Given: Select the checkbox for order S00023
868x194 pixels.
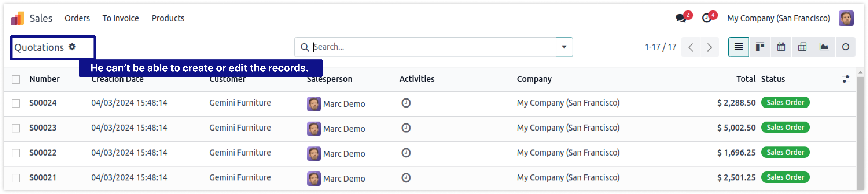Looking at the screenshot, I should click(16, 128).
